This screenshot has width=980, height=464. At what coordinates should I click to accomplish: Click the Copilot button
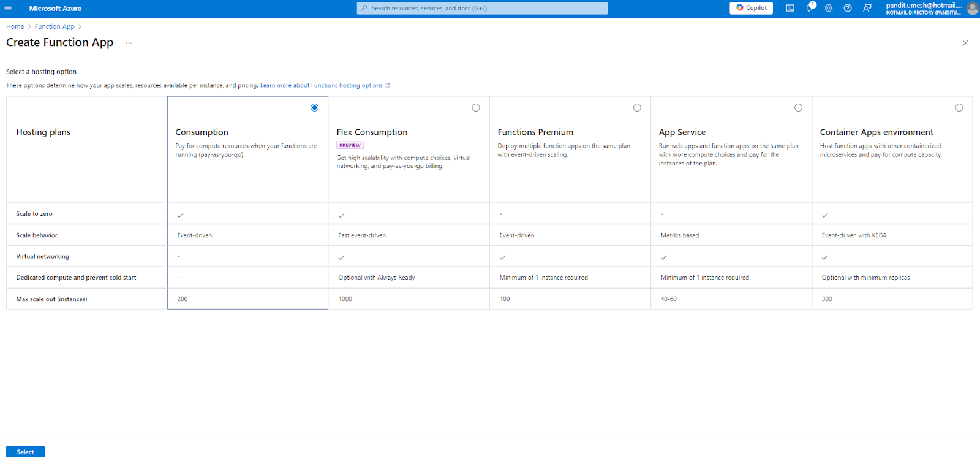[x=751, y=8]
